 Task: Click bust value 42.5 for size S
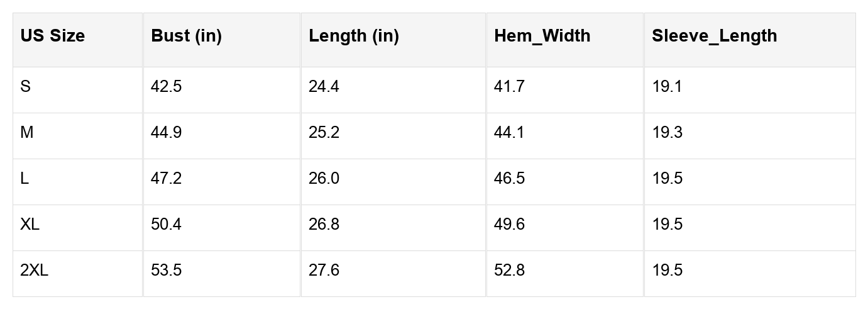tap(166, 87)
